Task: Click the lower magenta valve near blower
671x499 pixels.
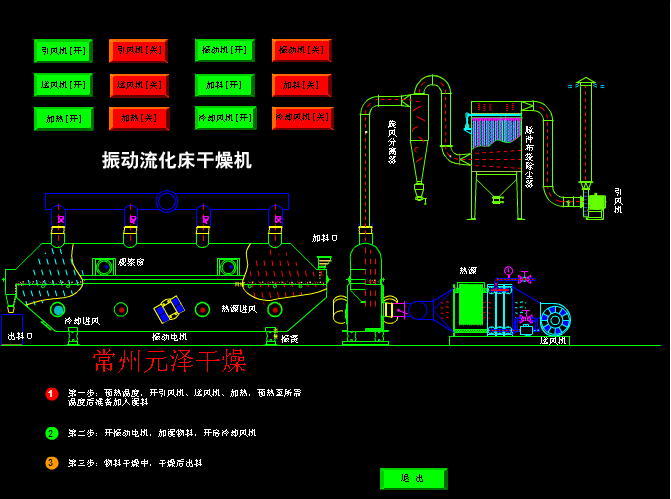Action: coord(526,318)
